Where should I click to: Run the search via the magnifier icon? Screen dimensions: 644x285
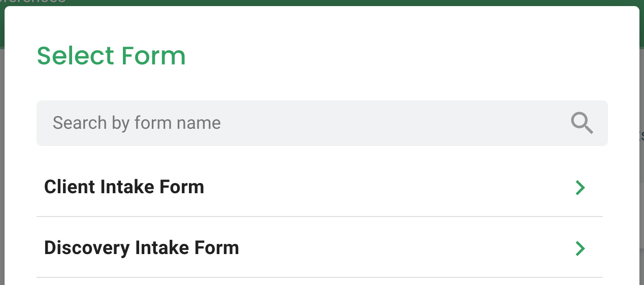pyautogui.click(x=582, y=123)
